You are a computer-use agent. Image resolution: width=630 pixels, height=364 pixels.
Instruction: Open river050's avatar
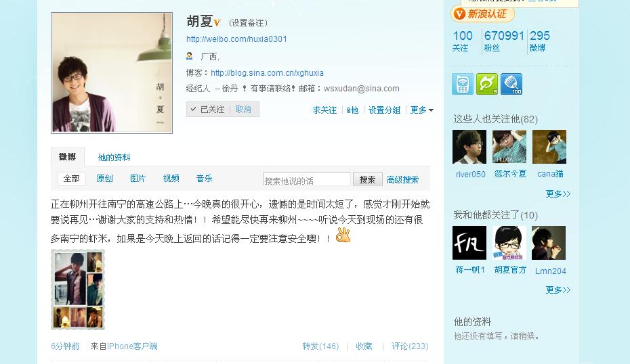[x=469, y=147]
